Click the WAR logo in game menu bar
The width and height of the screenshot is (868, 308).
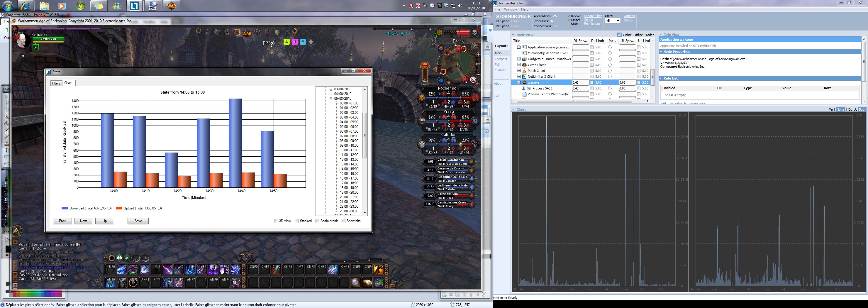(x=247, y=33)
